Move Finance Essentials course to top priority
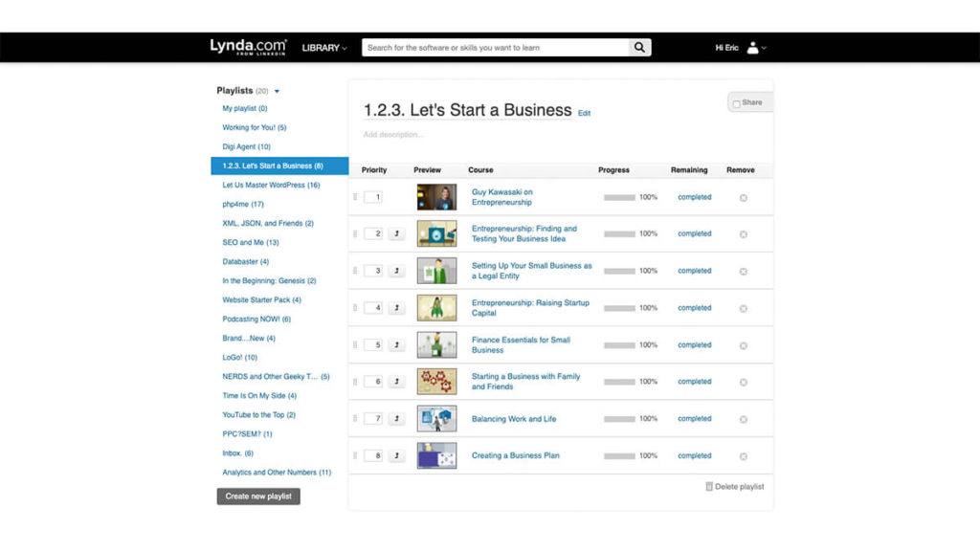Image resolution: width=980 pixels, height=551 pixels. point(397,345)
